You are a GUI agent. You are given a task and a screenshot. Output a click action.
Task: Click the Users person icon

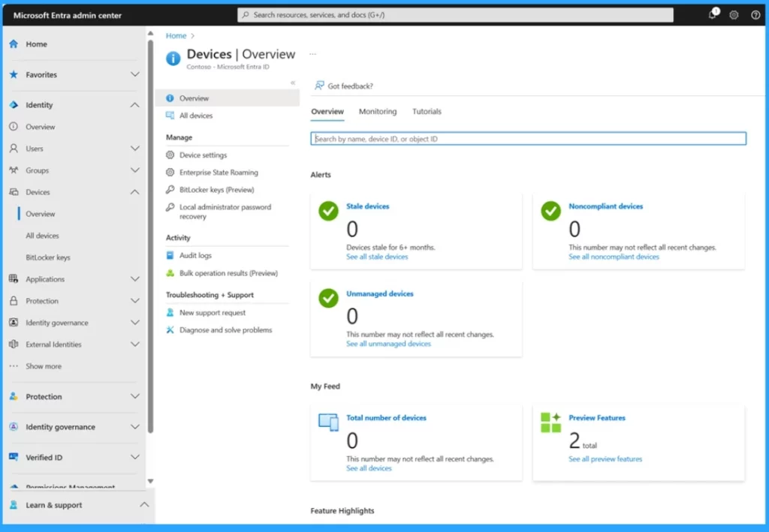[14, 149]
